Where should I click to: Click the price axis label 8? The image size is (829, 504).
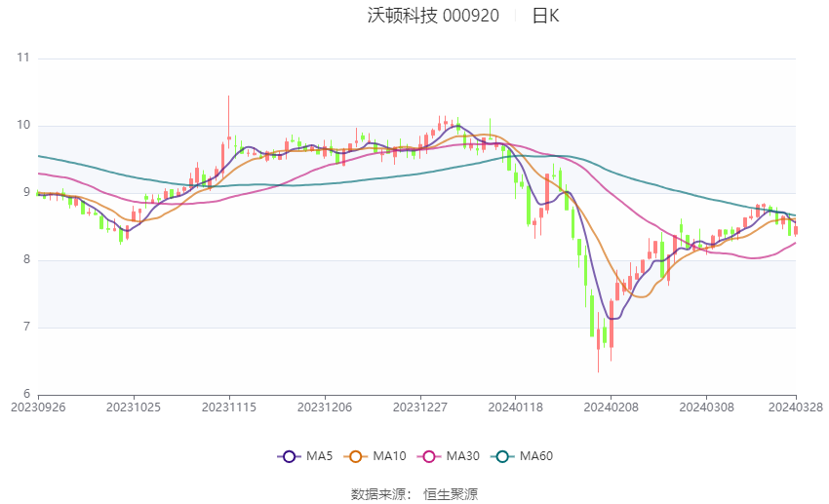tap(26, 259)
